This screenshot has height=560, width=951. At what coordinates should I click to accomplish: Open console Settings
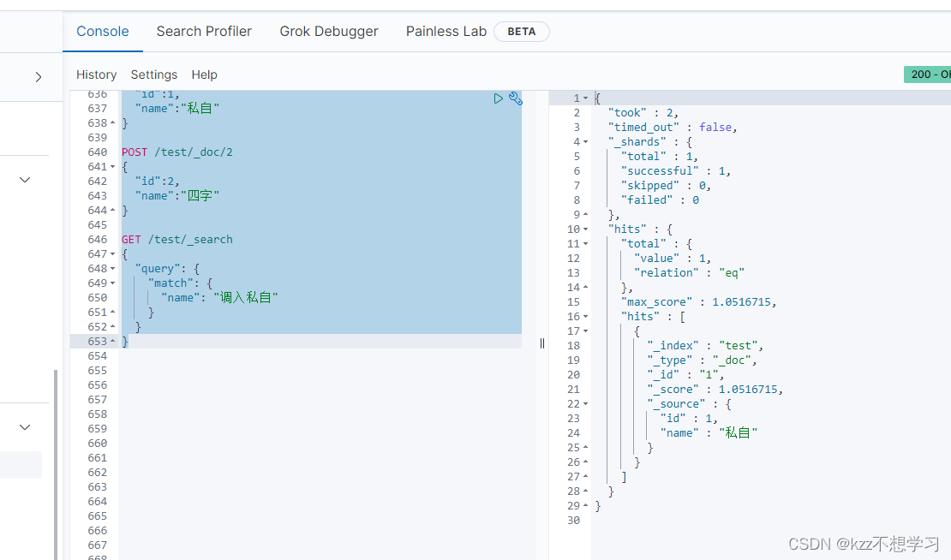154,74
